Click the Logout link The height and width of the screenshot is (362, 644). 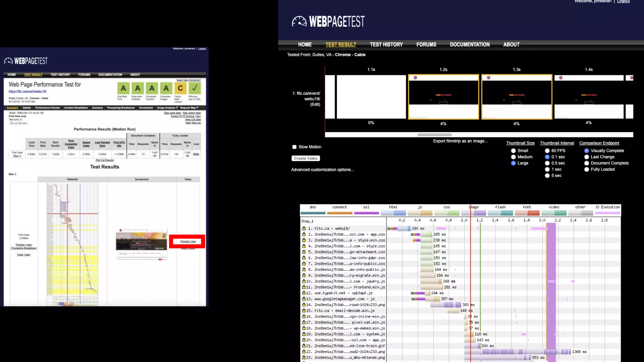[x=623, y=2]
